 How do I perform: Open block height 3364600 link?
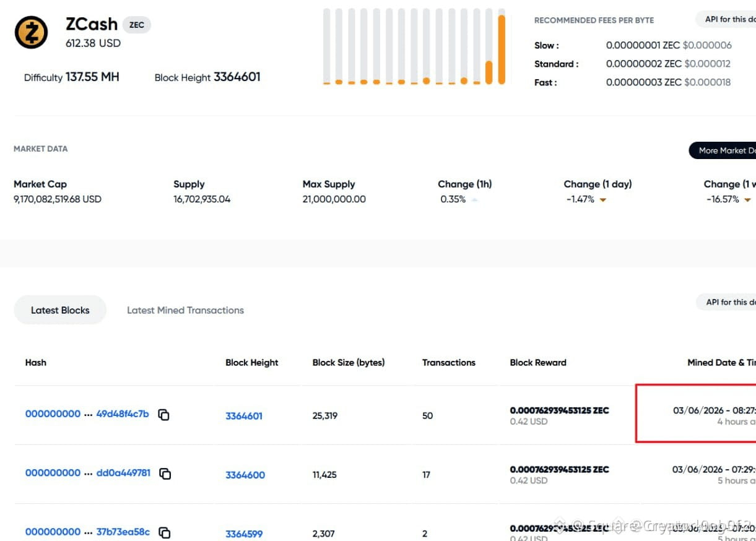245,475
